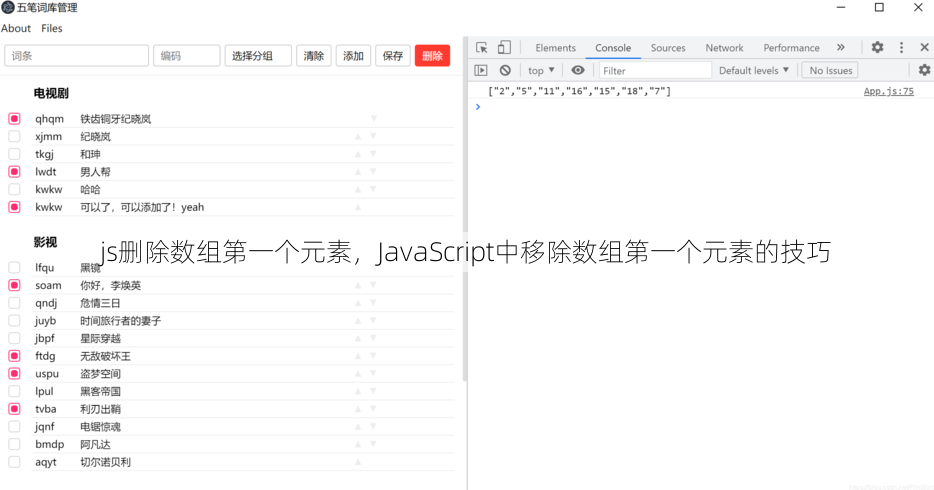The image size is (934, 490).
Task: Uncheck the ftdg 无敌破坏王 checkbox
Action: click(14, 356)
